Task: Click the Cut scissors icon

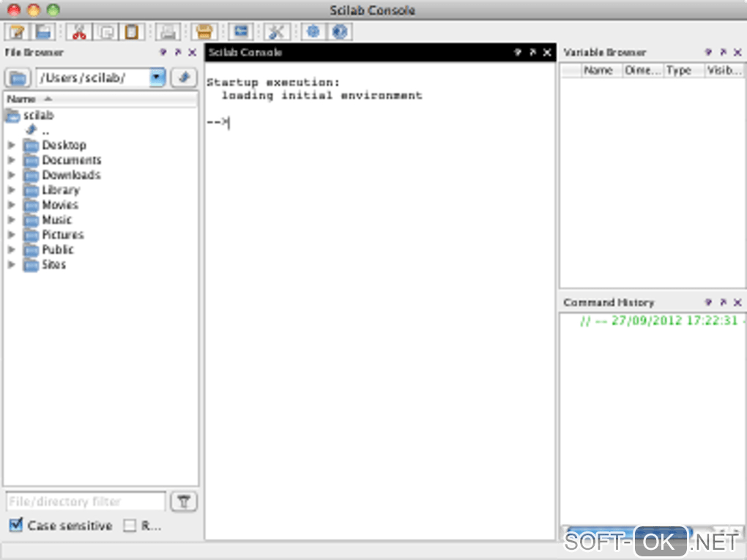Action: tap(79, 31)
